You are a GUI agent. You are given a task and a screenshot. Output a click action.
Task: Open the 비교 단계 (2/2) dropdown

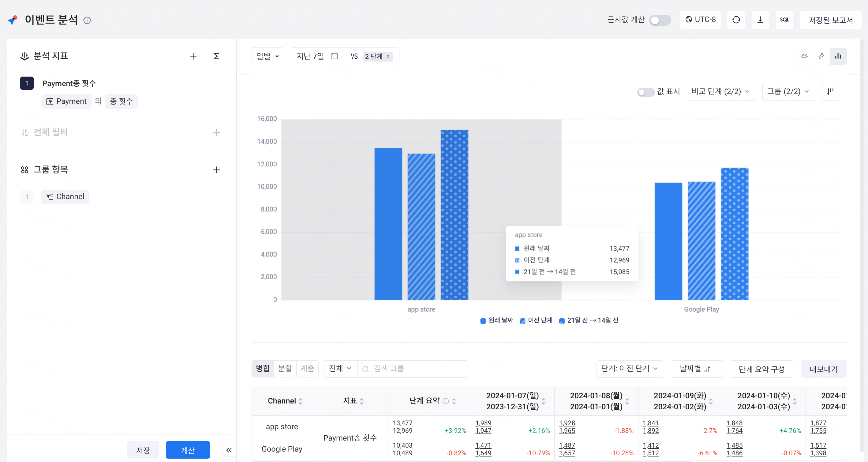click(x=721, y=92)
